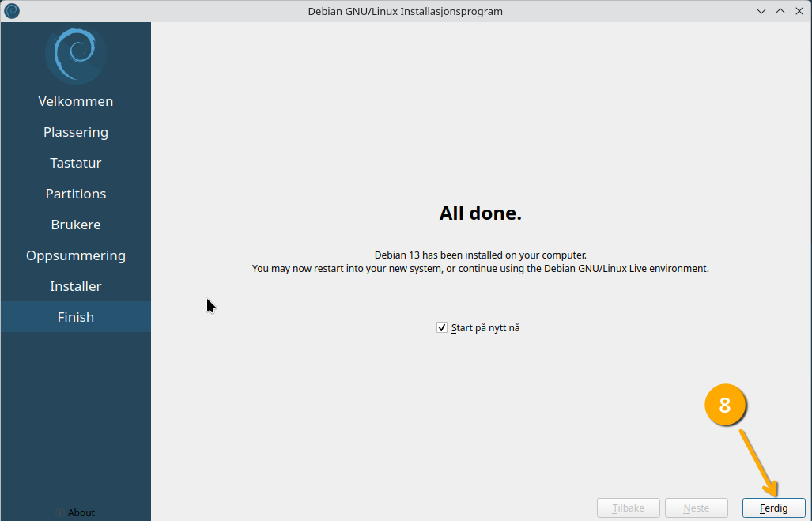Click the "You may now restart" message line
Viewport: 812px width, 521px height.
point(481,268)
